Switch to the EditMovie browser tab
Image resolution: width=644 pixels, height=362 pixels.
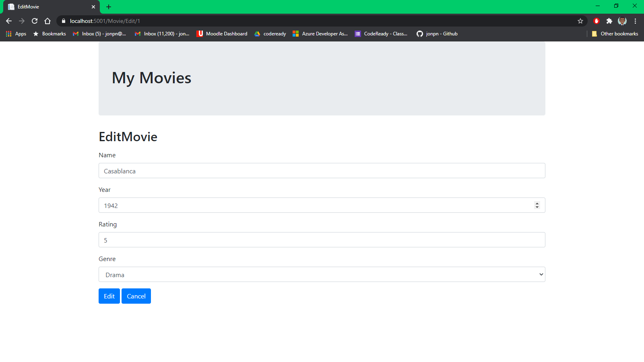pyautogui.click(x=48, y=7)
